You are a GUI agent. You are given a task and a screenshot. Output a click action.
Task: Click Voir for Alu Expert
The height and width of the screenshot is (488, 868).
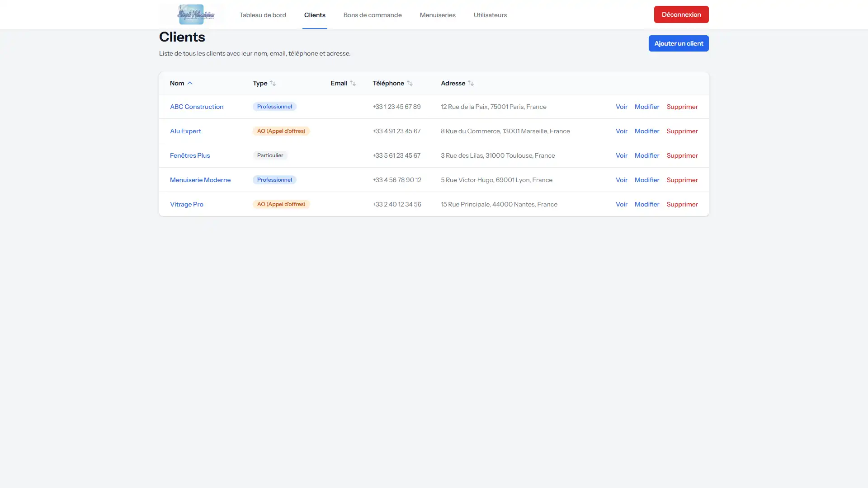coord(621,131)
